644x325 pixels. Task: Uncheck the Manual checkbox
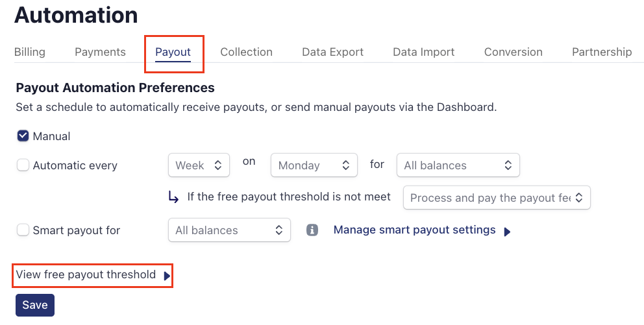pos(23,136)
